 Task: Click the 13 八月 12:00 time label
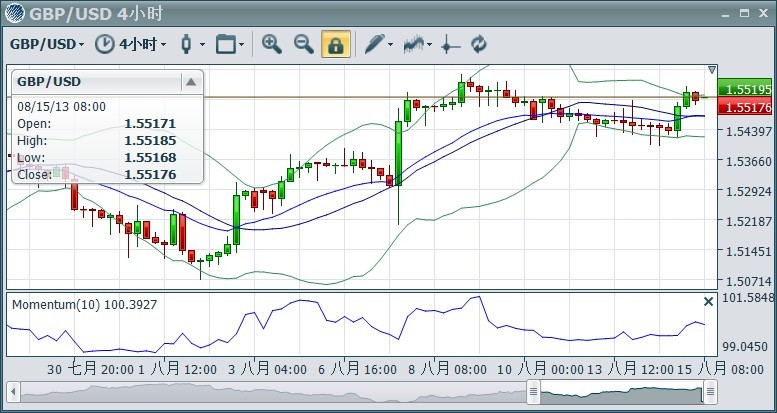click(630, 369)
